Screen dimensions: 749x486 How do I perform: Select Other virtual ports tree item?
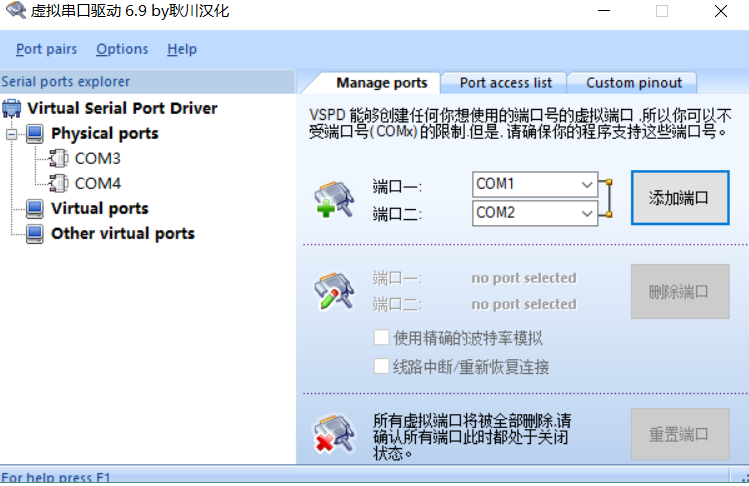coord(123,234)
